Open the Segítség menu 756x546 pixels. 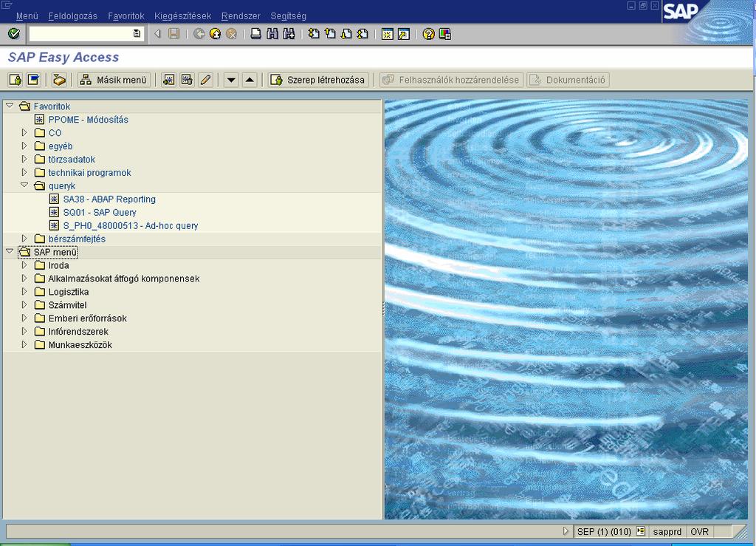(289, 16)
